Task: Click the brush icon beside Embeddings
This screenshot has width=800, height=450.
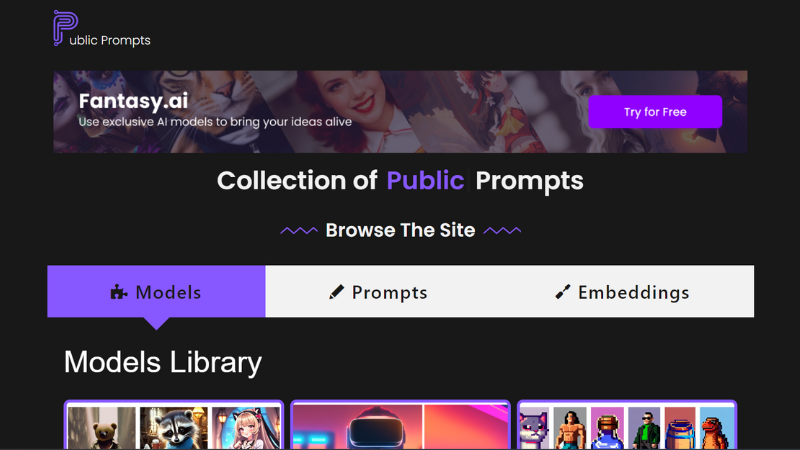Action: [562, 292]
